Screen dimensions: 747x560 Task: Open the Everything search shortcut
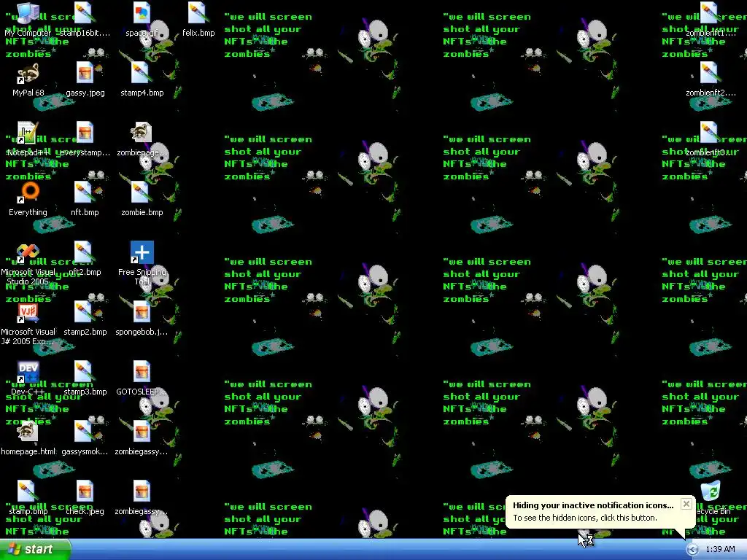28,192
